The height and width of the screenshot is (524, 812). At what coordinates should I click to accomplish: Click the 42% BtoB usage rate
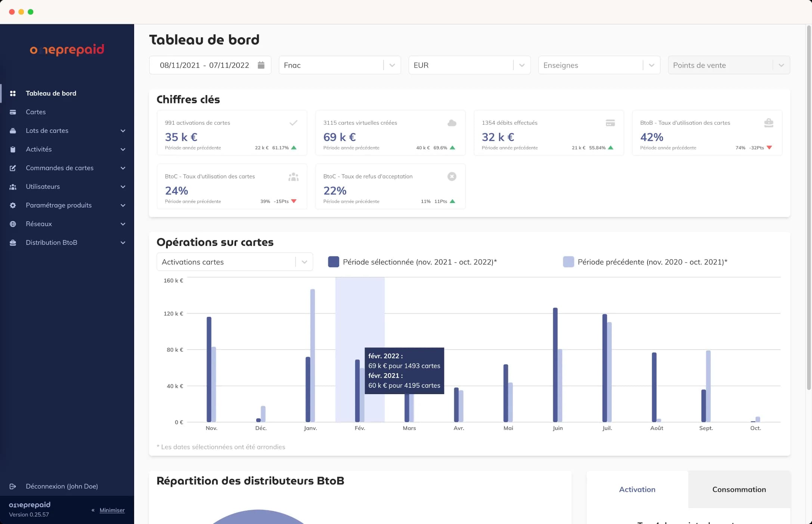click(x=652, y=137)
